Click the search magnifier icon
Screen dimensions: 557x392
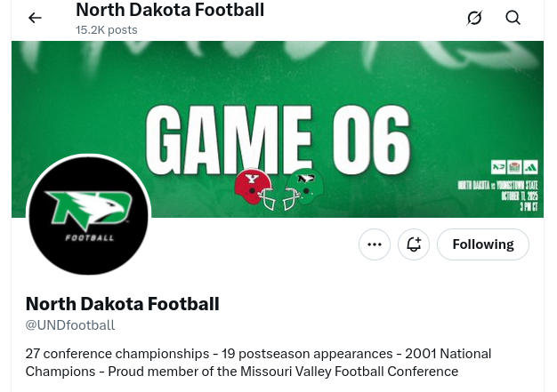(513, 18)
